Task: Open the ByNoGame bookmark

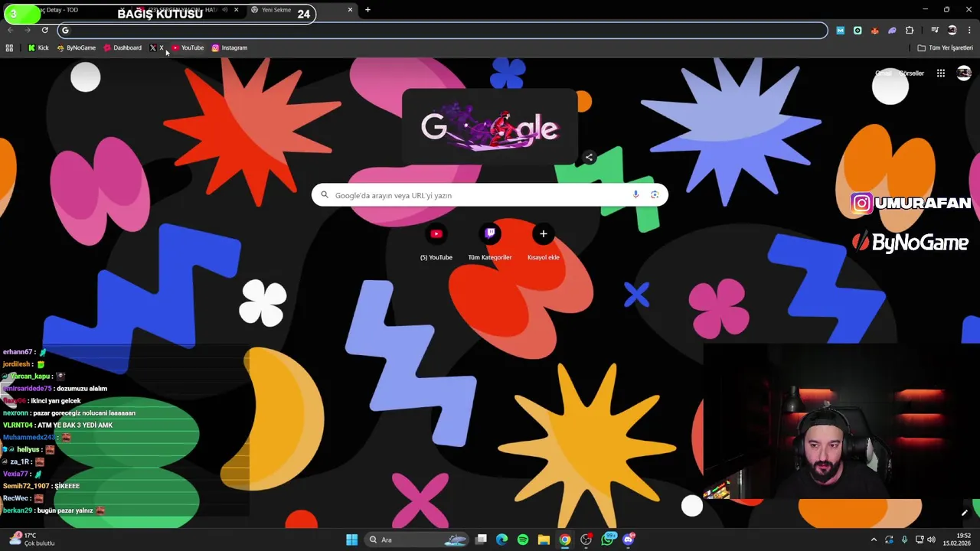Action: pyautogui.click(x=76, y=48)
